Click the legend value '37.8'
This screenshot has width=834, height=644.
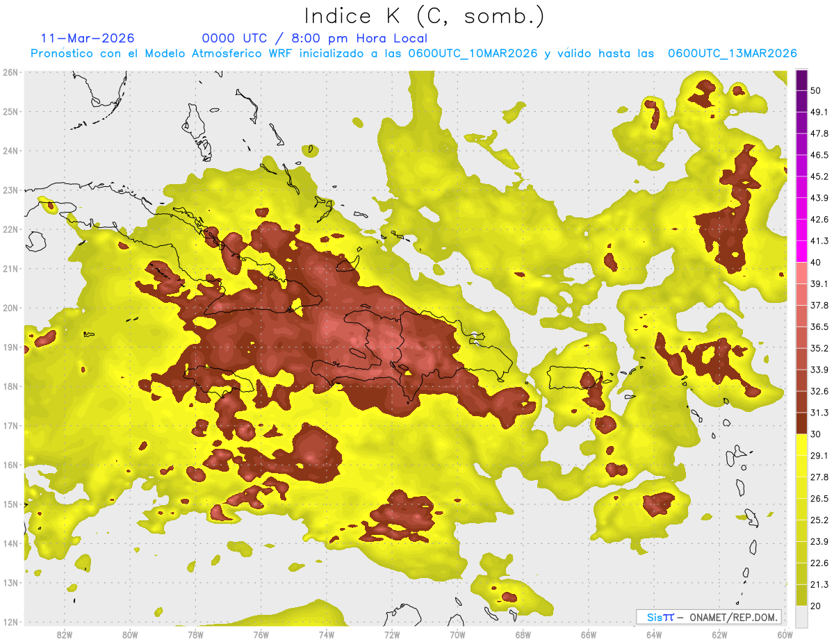coord(819,305)
